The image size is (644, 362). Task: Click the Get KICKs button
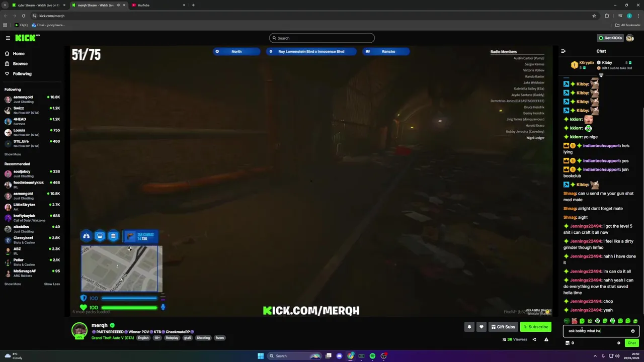(x=610, y=38)
